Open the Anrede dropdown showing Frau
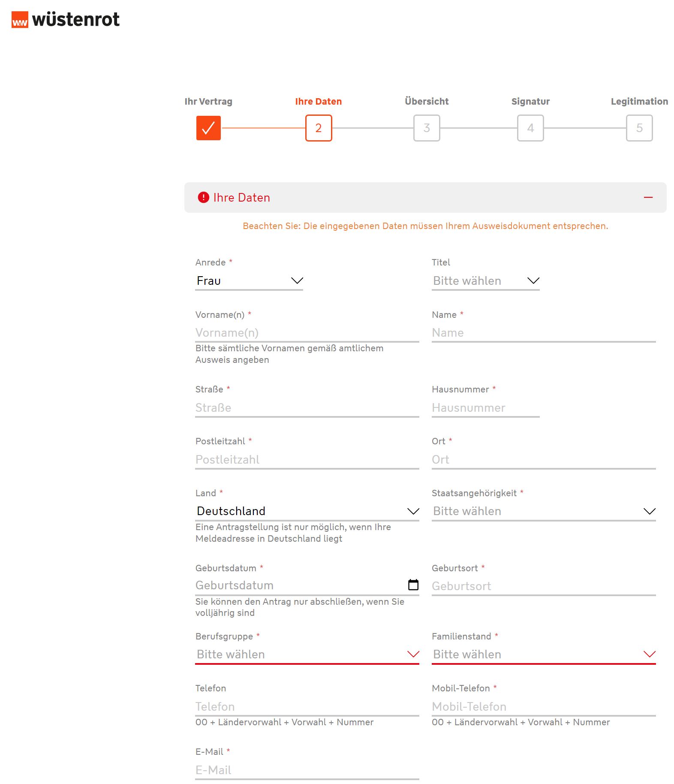 click(x=249, y=281)
